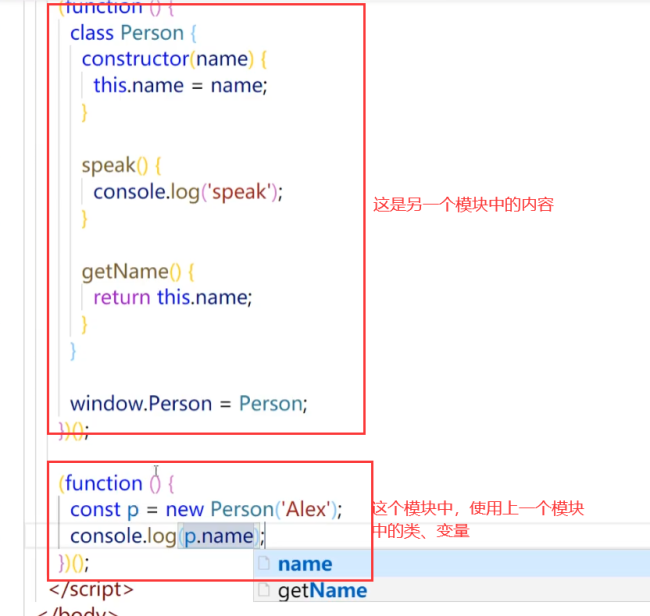Click the icon beside 'getName' suggestion
This screenshot has width=650, height=616.
pyautogui.click(x=264, y=589)
